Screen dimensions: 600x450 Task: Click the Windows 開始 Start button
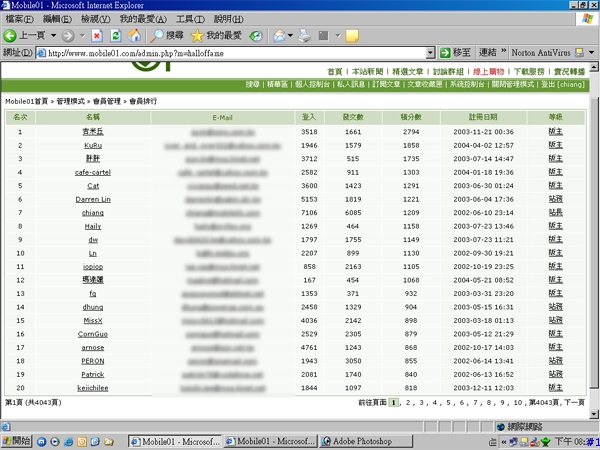click(x=17, y=441)
